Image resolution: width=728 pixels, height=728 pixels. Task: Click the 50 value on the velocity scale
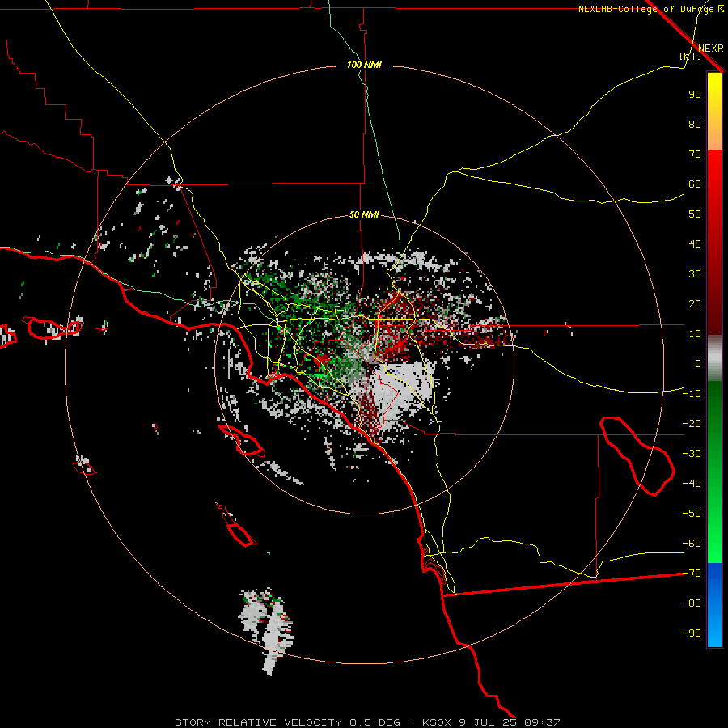(x=695, y=214)
